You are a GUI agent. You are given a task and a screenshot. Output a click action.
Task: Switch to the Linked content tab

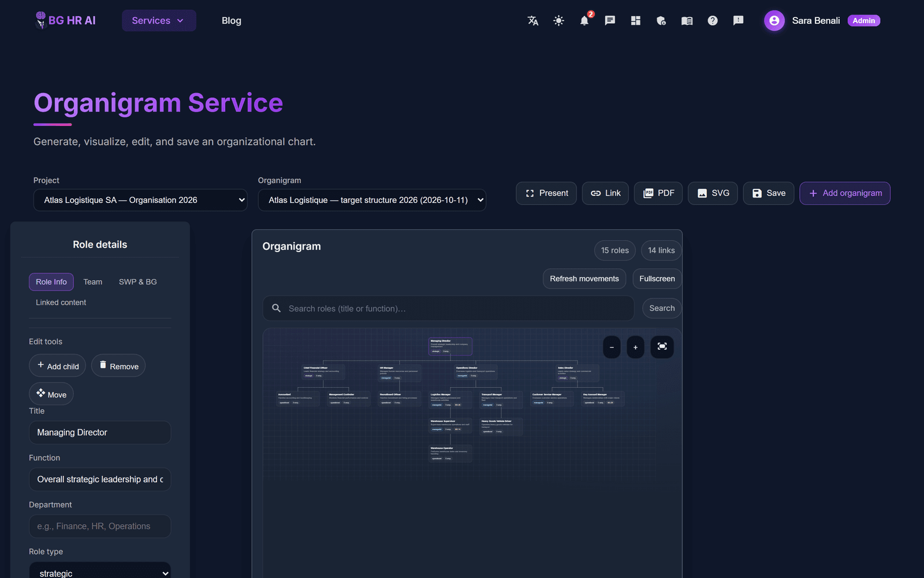click(61, 302)
